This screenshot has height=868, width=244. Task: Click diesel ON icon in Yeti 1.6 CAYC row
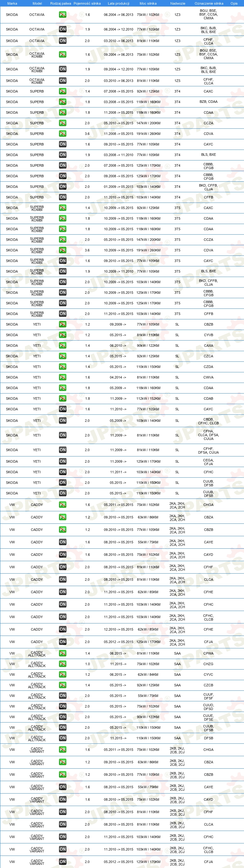pos(62,409)
